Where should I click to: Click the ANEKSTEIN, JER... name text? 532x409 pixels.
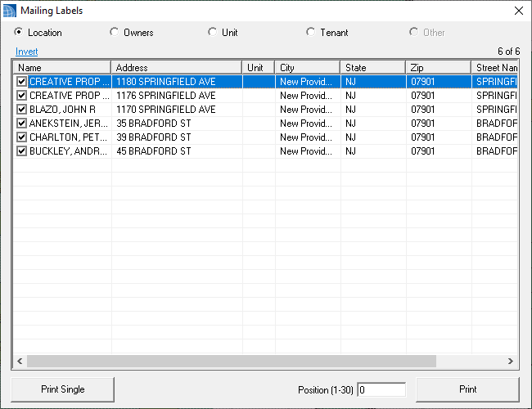point(69,123)
